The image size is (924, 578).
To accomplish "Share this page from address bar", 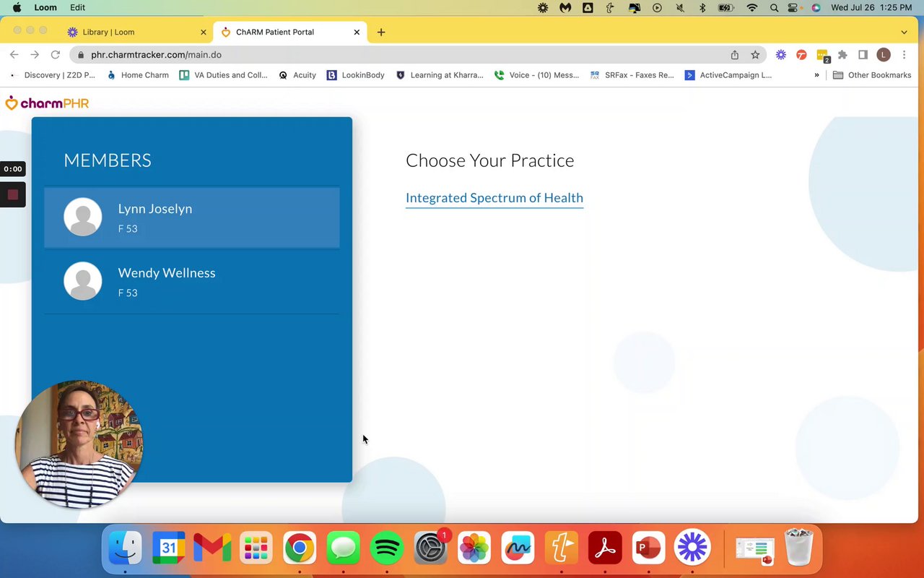I will pyautogui.click(x=735, y=55).
